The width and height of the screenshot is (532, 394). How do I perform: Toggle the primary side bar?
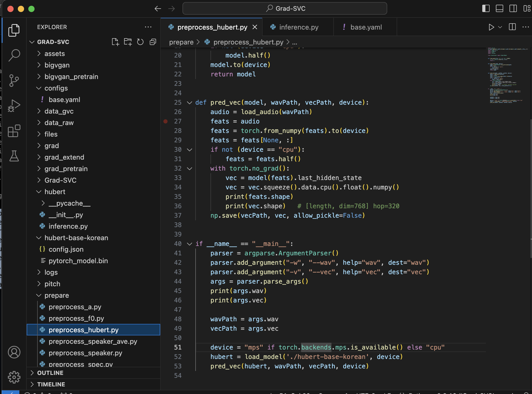(486, 9)
